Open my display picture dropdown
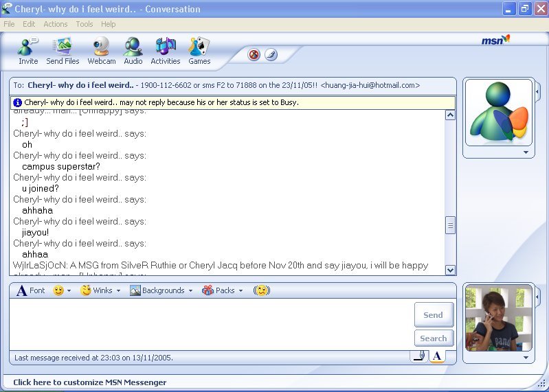 526,358
